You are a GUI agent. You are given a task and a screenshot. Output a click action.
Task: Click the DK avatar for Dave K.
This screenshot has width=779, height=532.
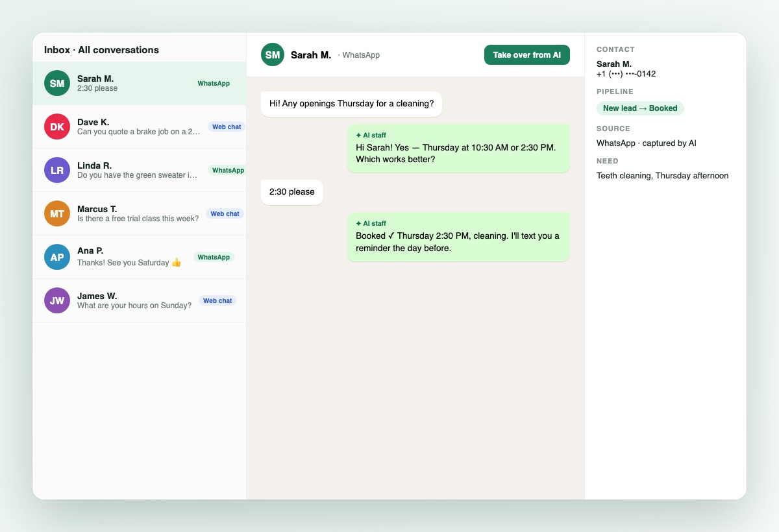pyautogui.click(x=57, y=127)
